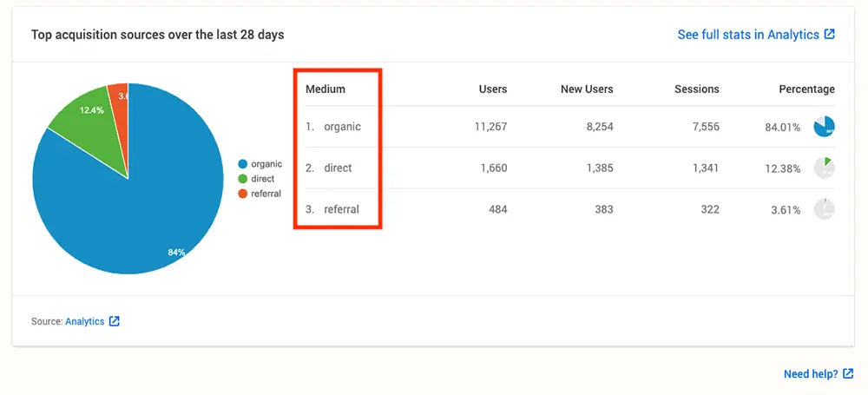Click the New Users column header
Viewport: 868px width, 395px height.
[x=587, y=89]
